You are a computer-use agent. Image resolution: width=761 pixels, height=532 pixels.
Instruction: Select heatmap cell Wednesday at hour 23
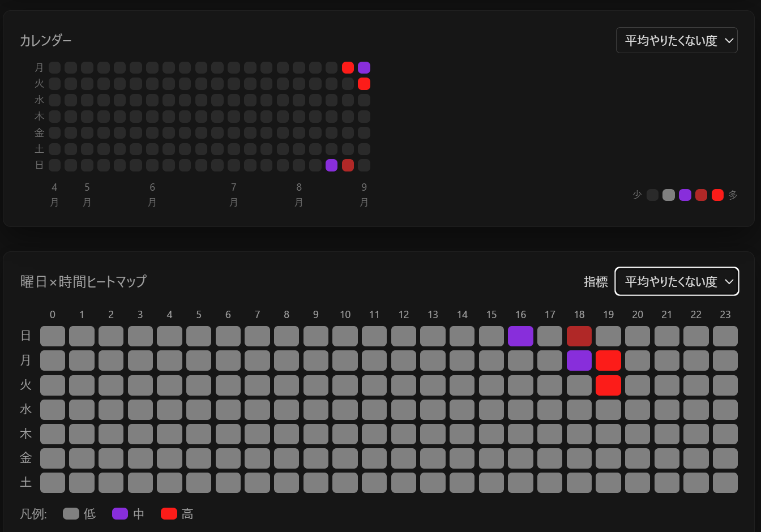click(725, 410)
